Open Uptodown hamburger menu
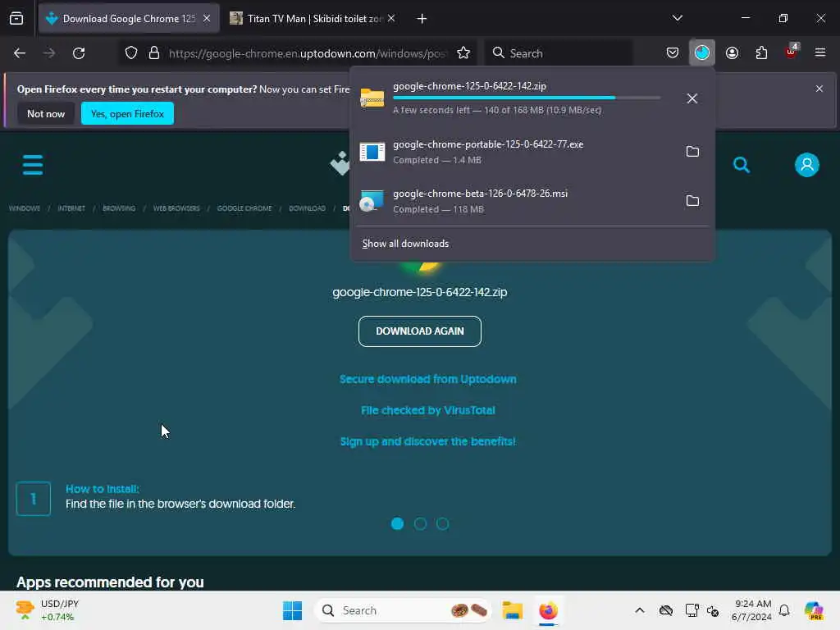This screenshot has height=630, width=840. 33,165
